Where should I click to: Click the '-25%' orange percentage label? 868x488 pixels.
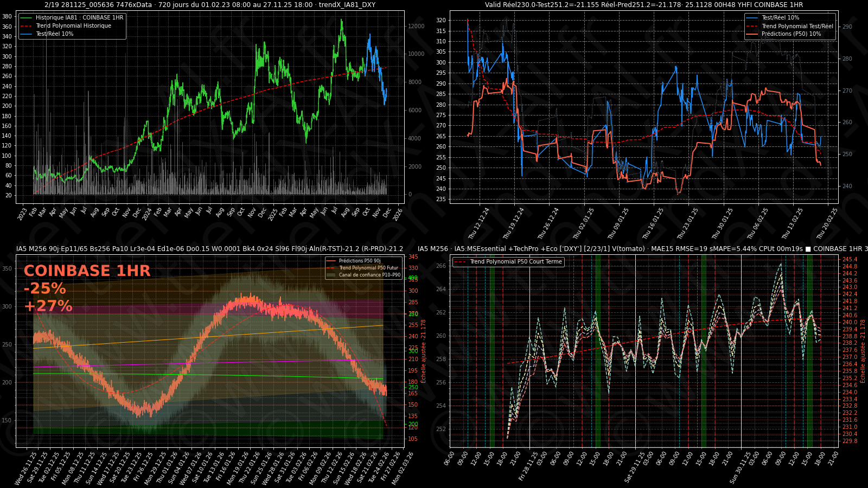(44, 288)
